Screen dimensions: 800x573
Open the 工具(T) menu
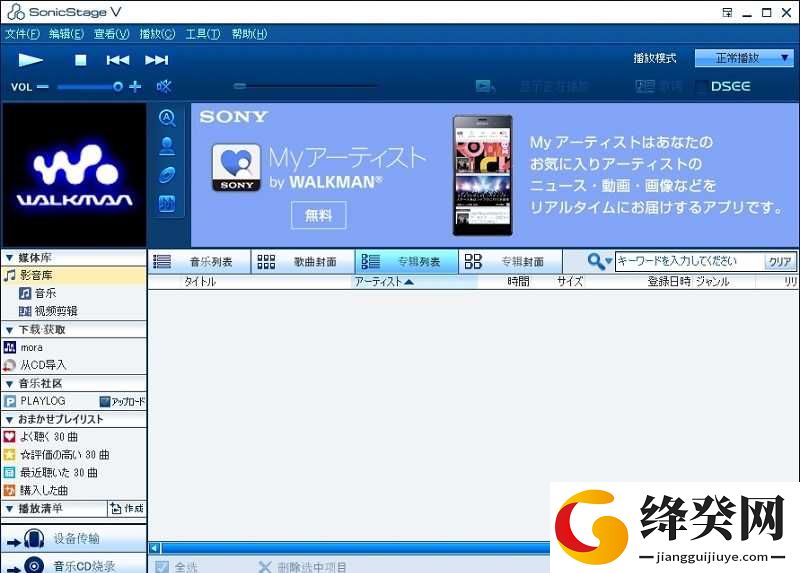point(203,34)
